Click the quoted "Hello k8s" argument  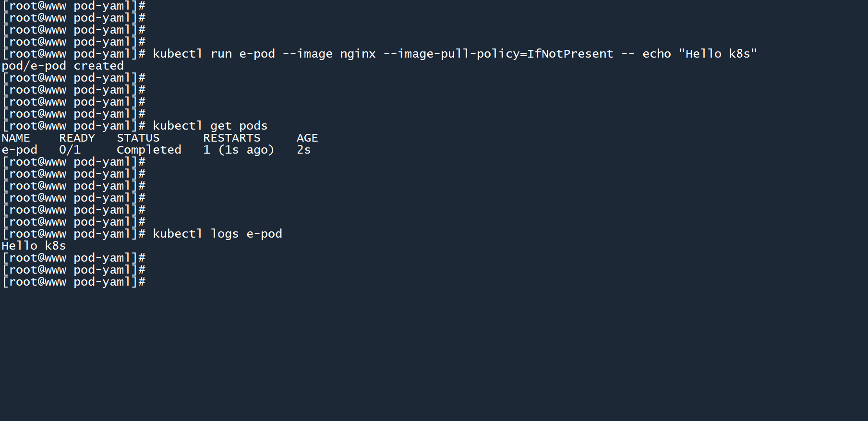coord(718,54)
